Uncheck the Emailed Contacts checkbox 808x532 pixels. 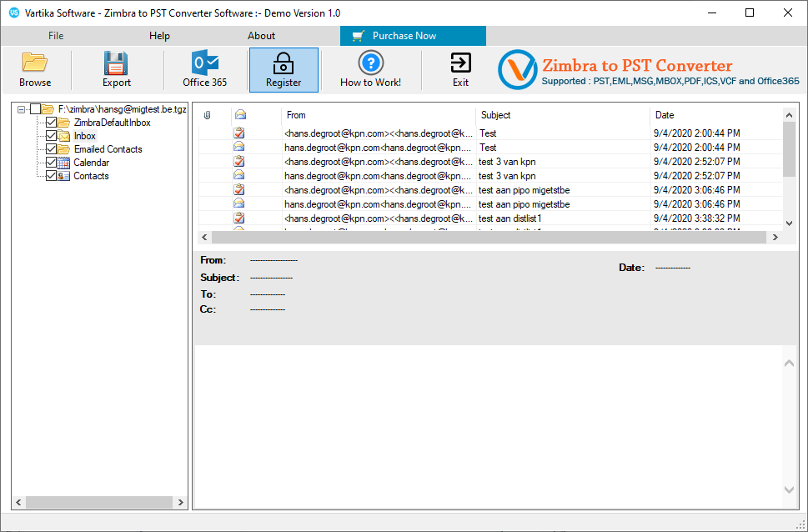[51, 149]
